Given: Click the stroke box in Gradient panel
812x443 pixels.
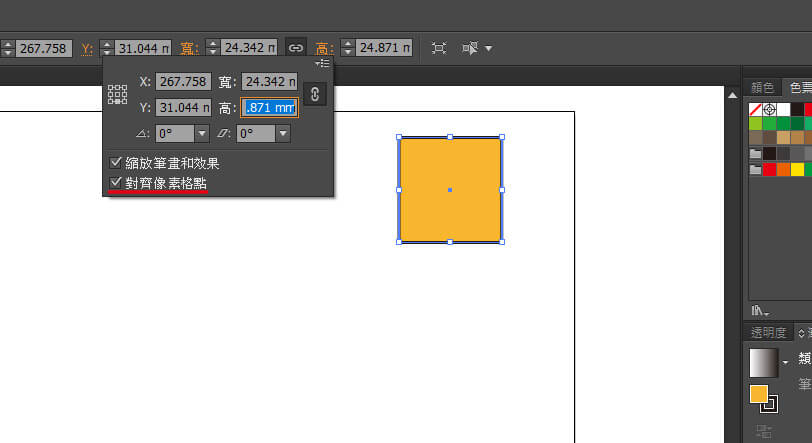Looking at the screenshot, I should 771,405.
